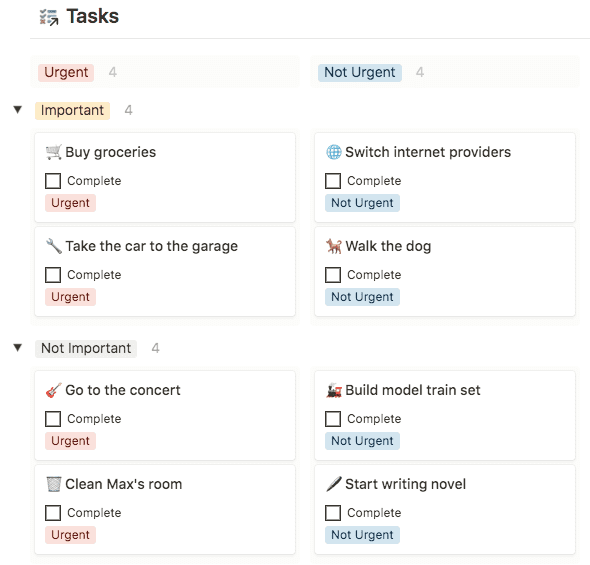Click the globe icon on Switch internet providers
This screenshot has width=590, height=565.
(333, 152)
